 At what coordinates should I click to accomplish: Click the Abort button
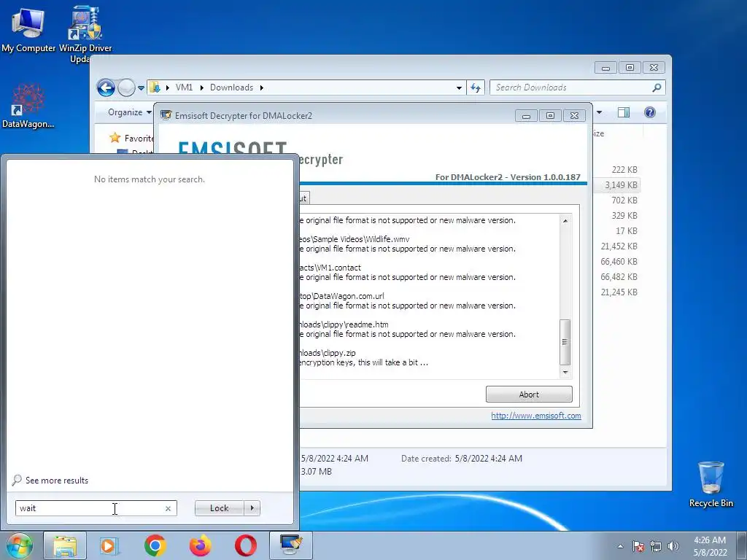click(x=529, y=394)
